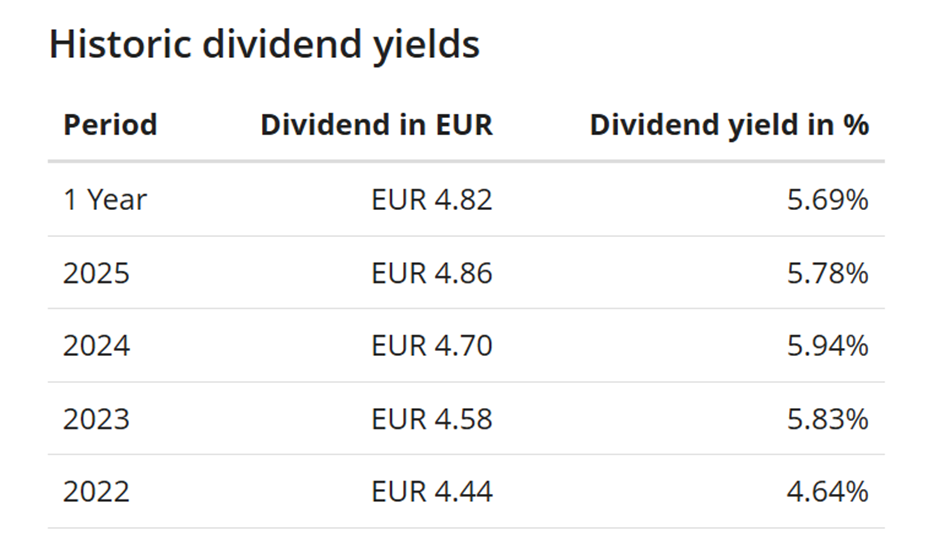This screenshot has height=558, width=945.
Task: Click the 5.94% yield value
Action: tap(827, 346)
